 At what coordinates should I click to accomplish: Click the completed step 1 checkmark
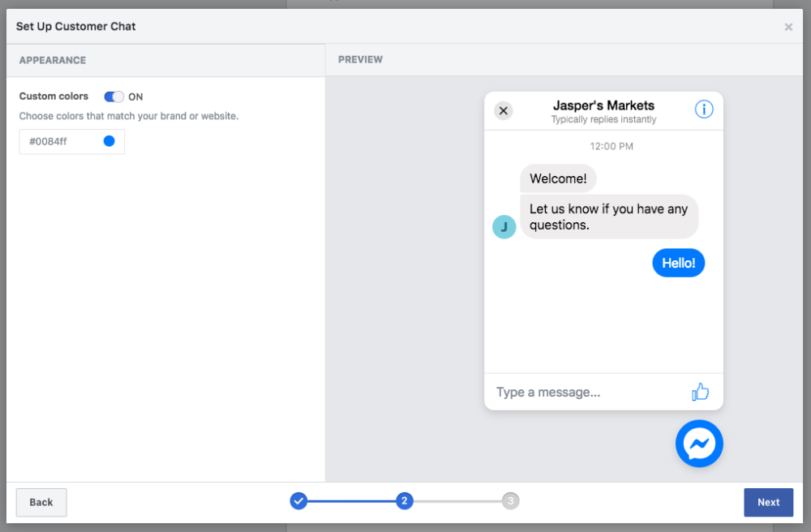point(298,501)
